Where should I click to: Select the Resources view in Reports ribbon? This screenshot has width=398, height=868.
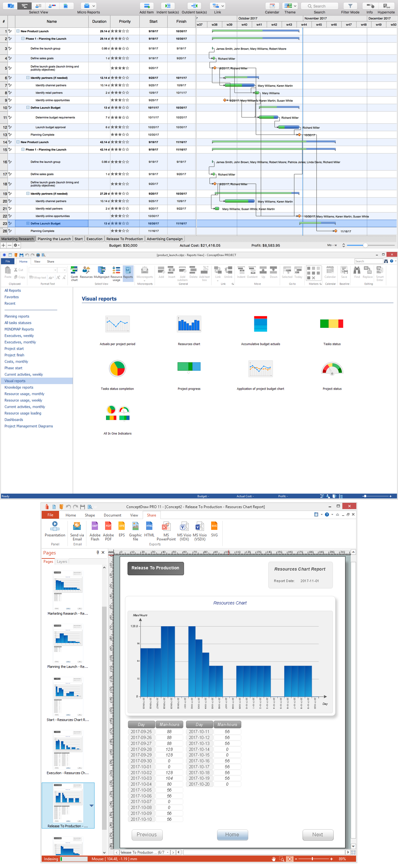tap(86, 272)
